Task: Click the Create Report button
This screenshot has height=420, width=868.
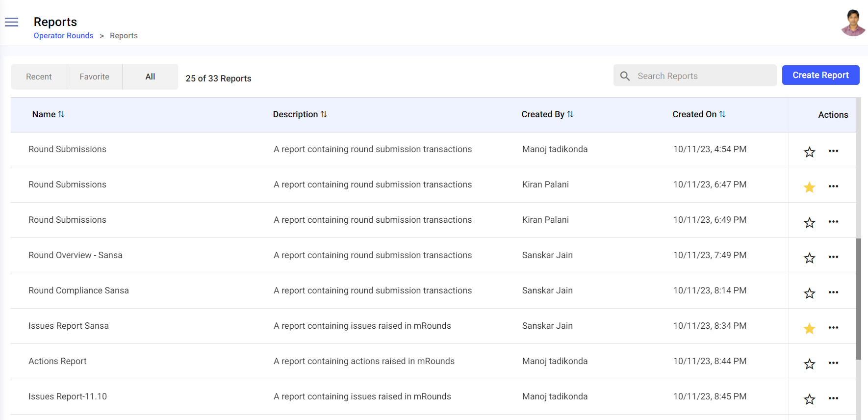Action: pos(820,75)
